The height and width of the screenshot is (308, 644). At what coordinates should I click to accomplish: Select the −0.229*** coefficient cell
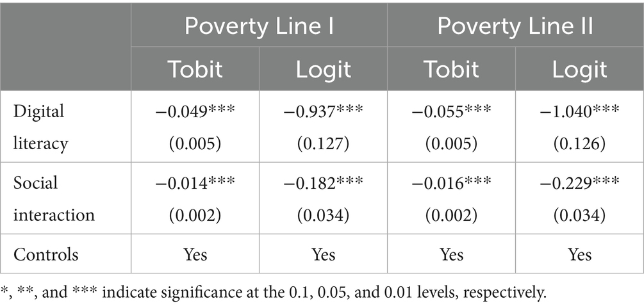pos(579,184)
